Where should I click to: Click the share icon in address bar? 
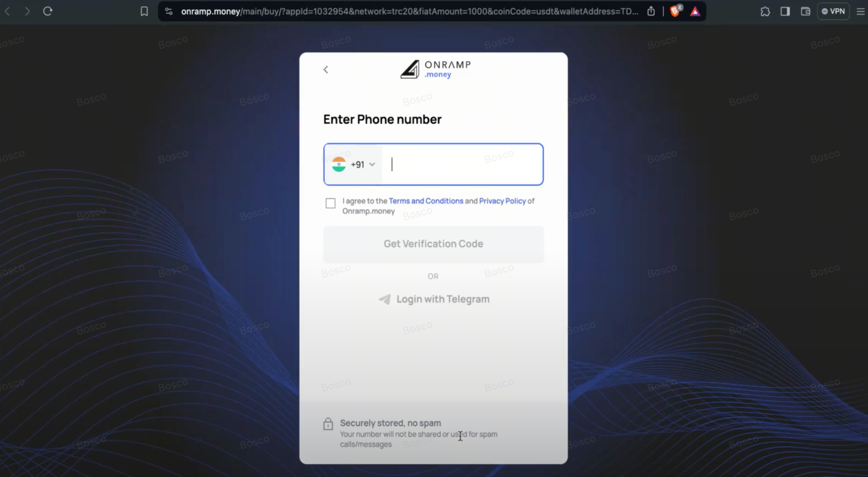651,11
